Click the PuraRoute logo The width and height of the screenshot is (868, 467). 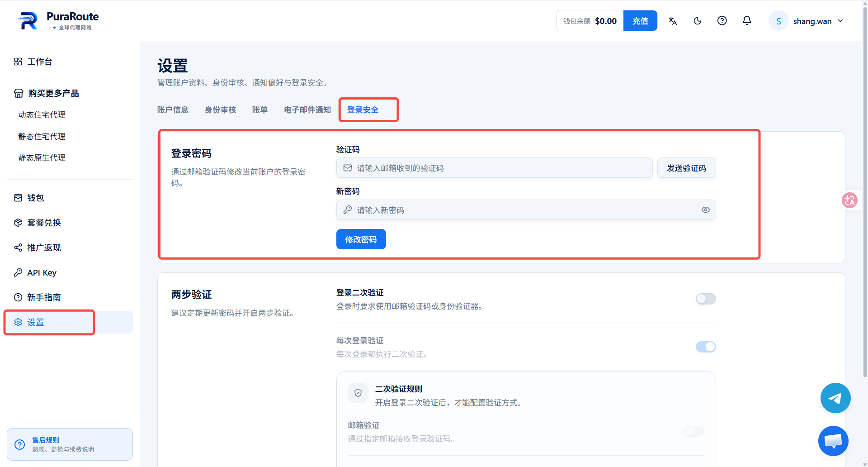click(x=58, y=21)
